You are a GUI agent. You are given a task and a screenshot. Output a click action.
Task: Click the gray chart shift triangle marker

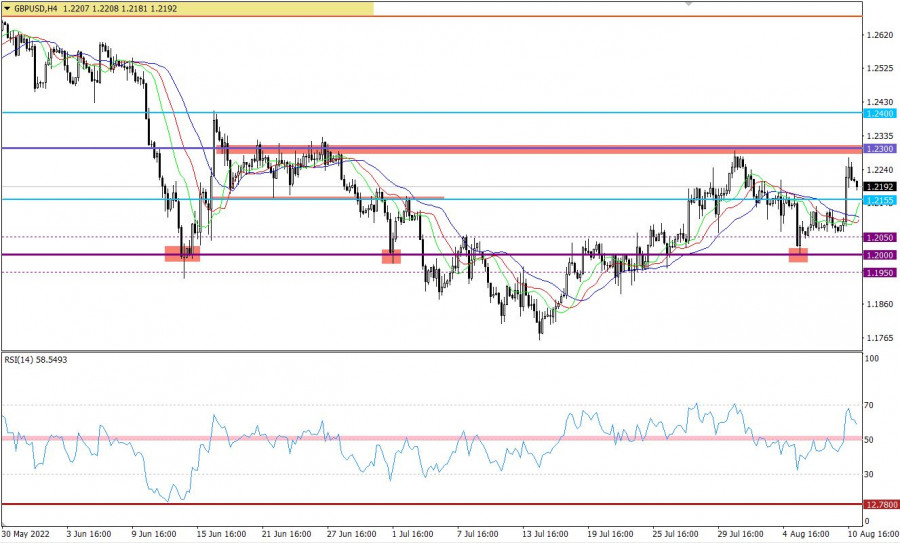688,4
